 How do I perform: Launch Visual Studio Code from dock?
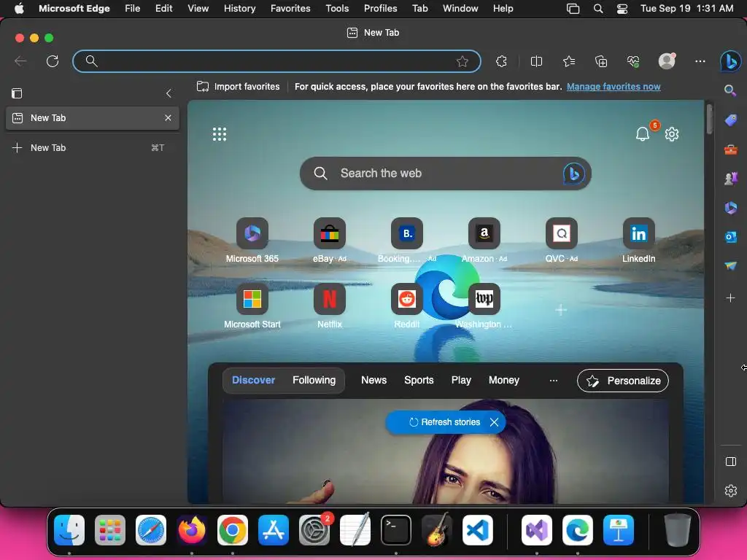tap(477, 530)
